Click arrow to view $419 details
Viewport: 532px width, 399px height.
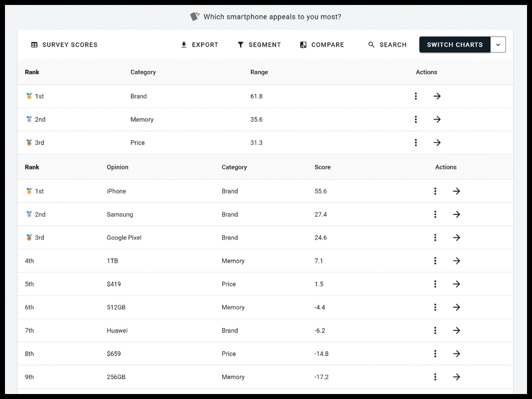coord(456,284)
